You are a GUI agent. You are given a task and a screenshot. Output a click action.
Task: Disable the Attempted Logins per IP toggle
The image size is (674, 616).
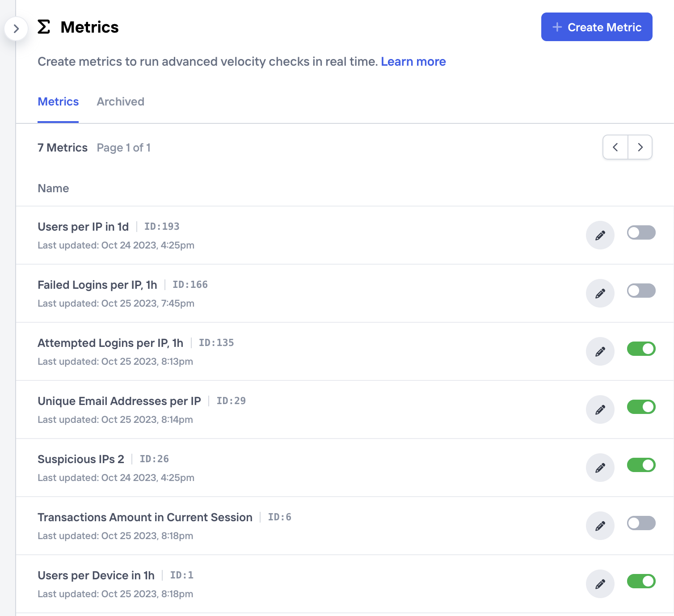641,349
